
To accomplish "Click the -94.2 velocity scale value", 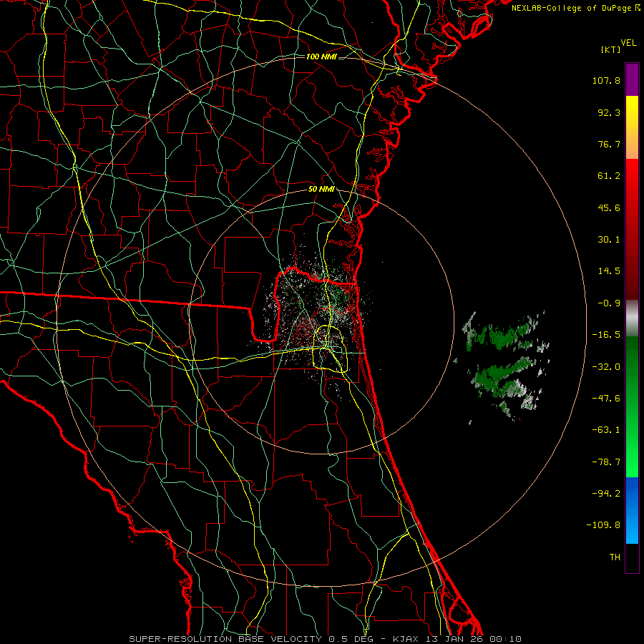I will click(x=606, y=493).
